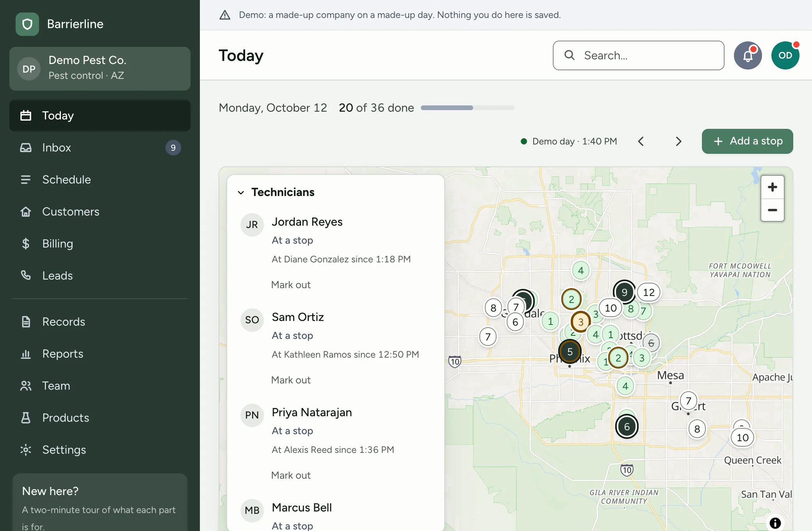Zoom in on the map

point(772,187)
